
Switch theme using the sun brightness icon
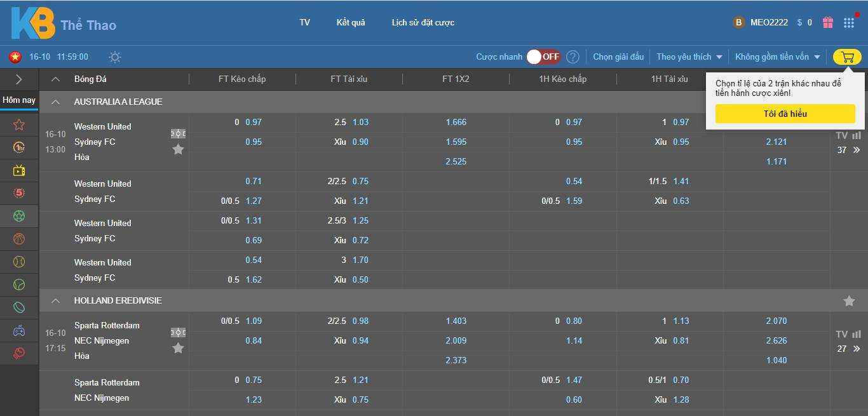pos(114,57)
